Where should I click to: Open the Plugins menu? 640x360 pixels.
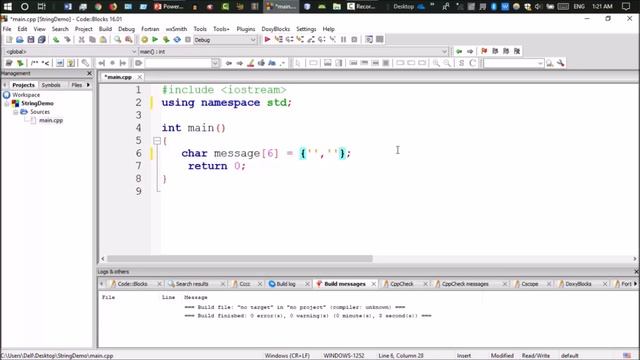(246, 29)
